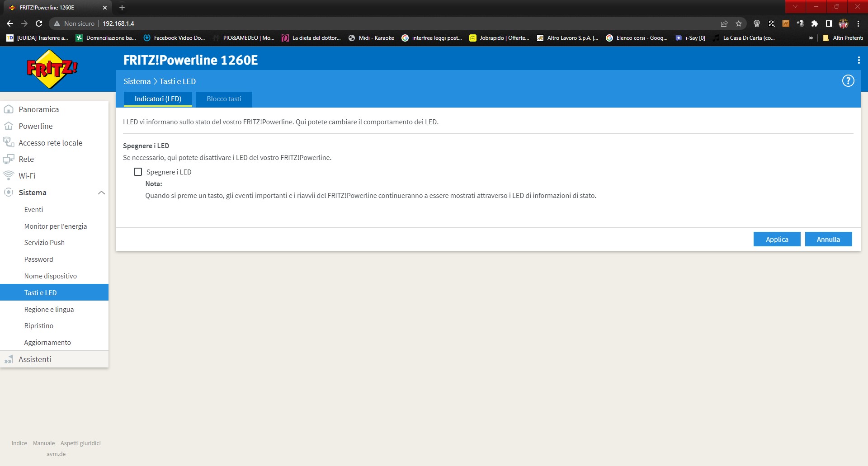
Task: Open the interfree leggi post... bookmark
Action: (x=432, y=38)
